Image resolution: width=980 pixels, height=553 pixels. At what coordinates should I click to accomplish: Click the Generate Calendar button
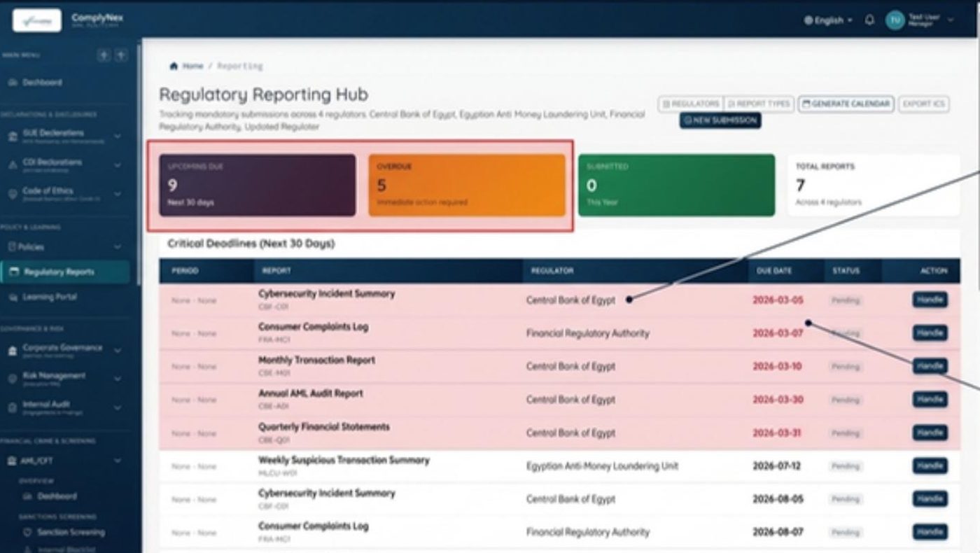[846, 104]
